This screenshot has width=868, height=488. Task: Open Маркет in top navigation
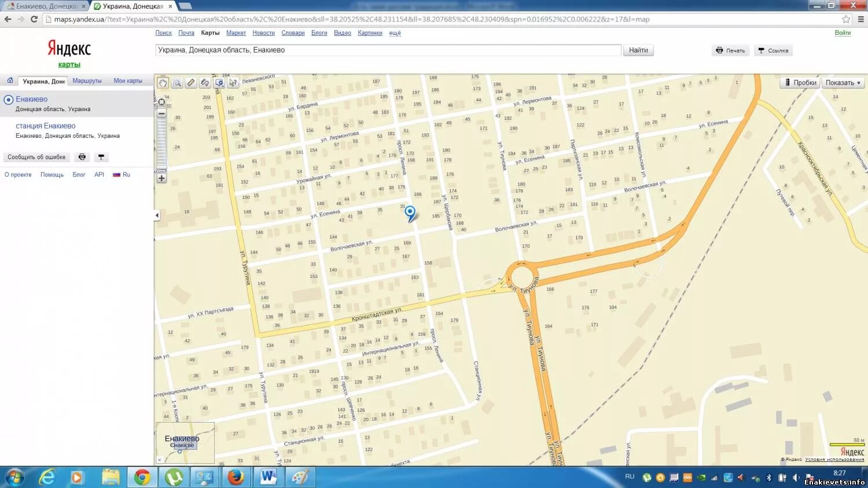[236, 33]
